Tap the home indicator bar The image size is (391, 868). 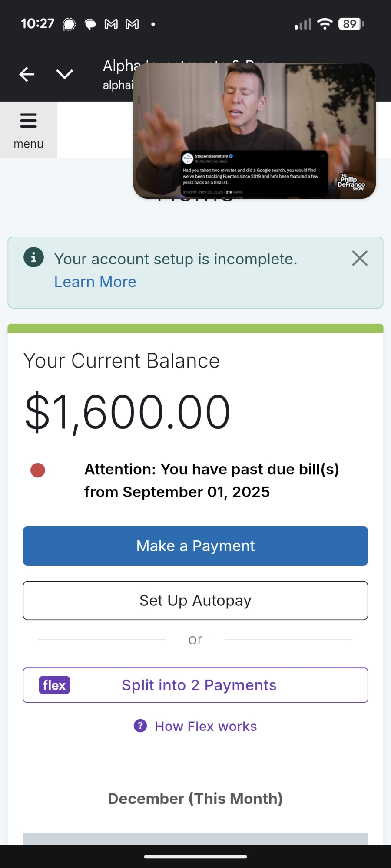coord(195,857)
